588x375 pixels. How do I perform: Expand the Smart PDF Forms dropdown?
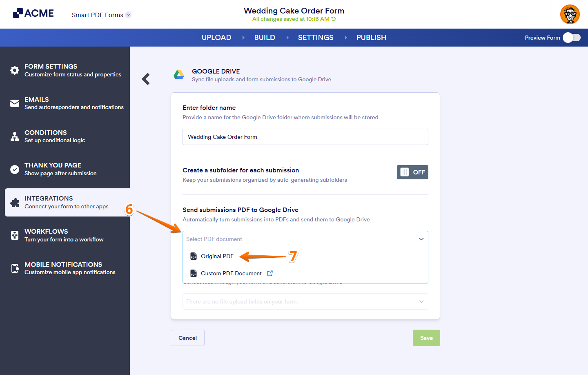129,15
